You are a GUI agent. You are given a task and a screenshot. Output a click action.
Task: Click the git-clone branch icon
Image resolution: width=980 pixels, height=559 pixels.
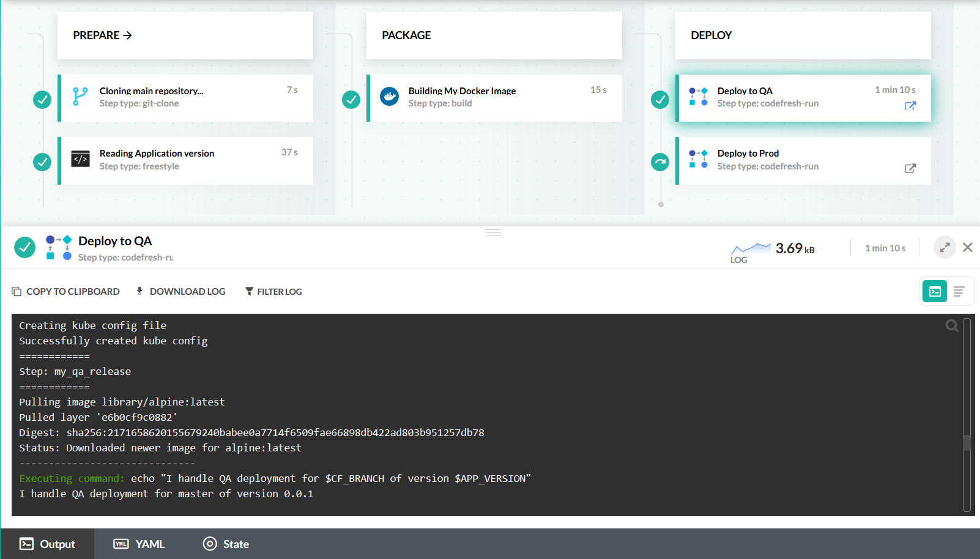pos(80,97)
